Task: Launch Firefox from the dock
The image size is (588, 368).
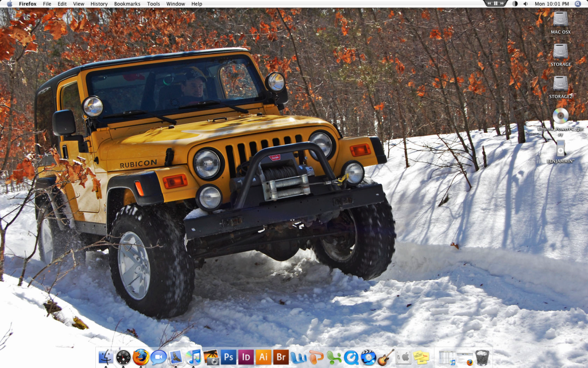Action: pyautogui.click(x=141, y=357)
